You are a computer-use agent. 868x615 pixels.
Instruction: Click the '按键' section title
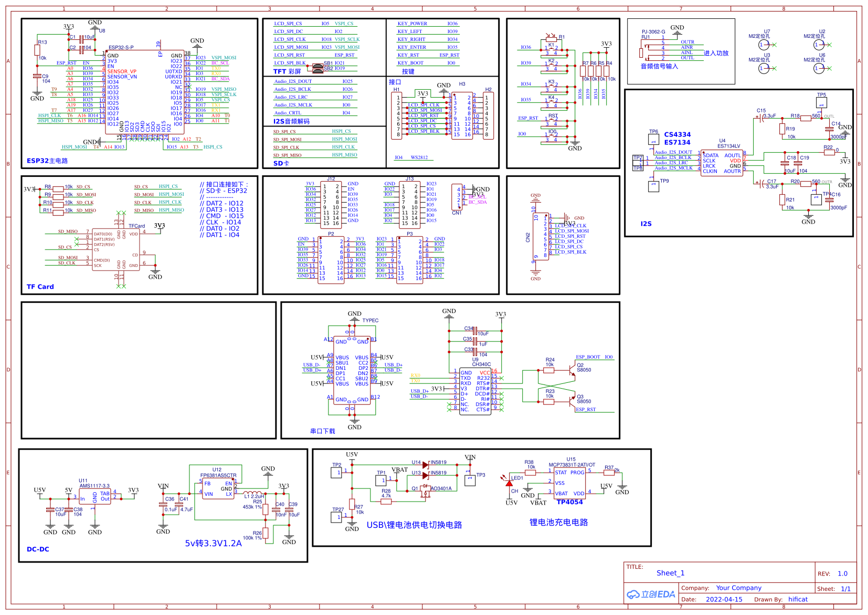click(408, 71)
